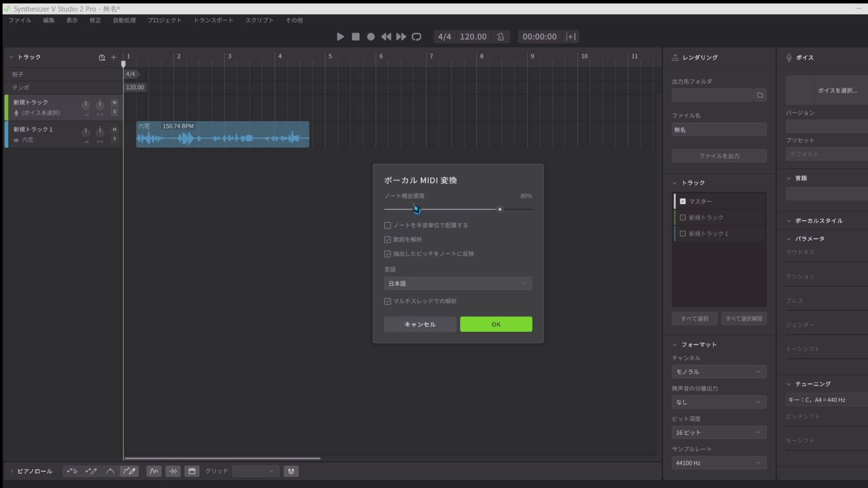
Task: Toggle the waveform display icon
Action: (173, 471)
